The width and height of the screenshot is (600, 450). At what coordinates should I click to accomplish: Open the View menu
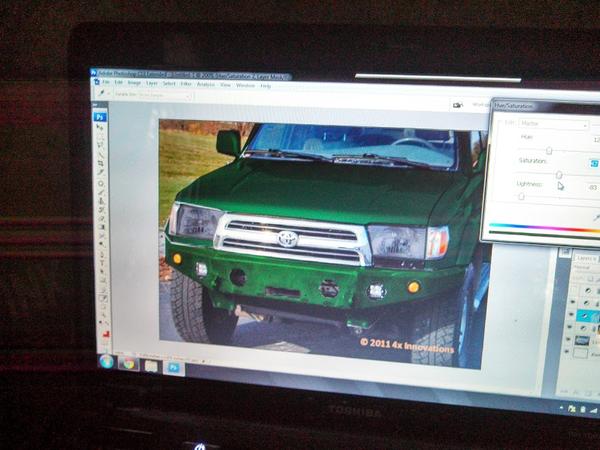[x=225, y=85]
